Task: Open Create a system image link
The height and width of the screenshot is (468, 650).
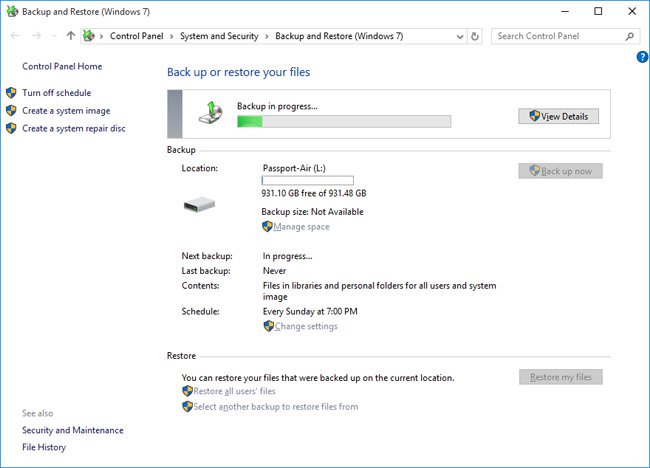Action: 66,111
